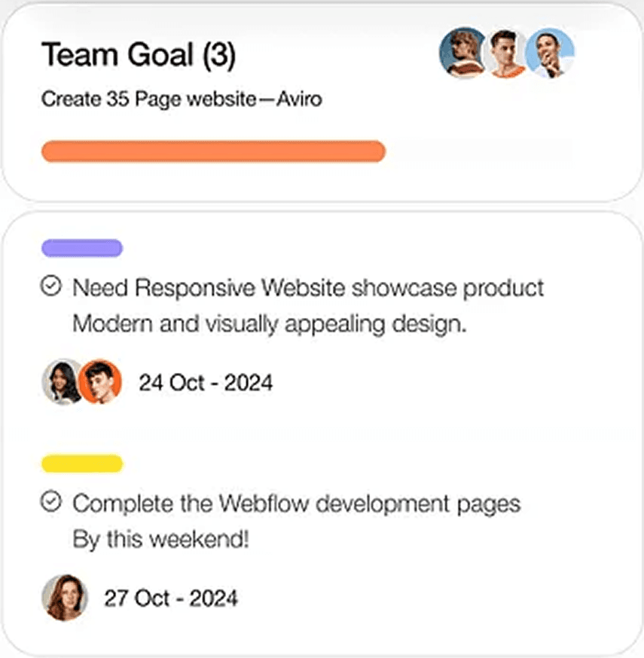Click the sunglasses team member avatar
Viewport: 644px width, 658px height.
[x=462, y=53]
